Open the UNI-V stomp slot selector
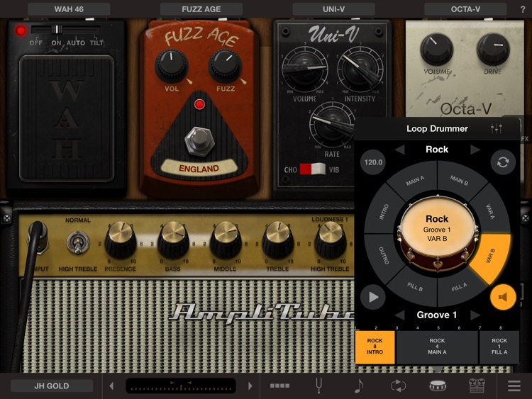 click(333, 9)
